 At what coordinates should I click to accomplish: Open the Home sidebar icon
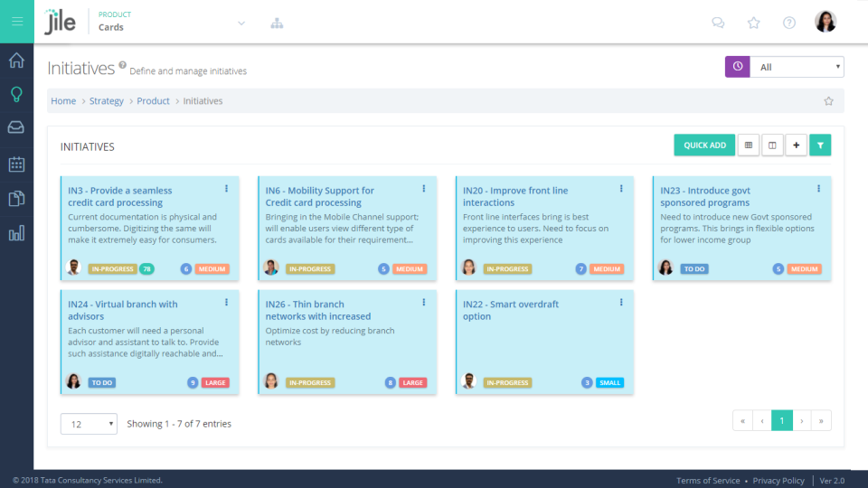pyautogui.click(x=16, y=60)
